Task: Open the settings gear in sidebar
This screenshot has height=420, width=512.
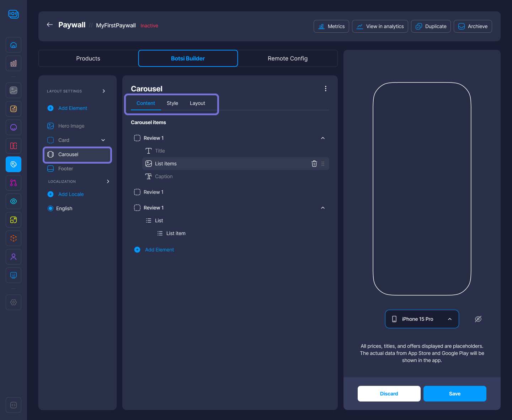Action: click(x=14, y=302)
